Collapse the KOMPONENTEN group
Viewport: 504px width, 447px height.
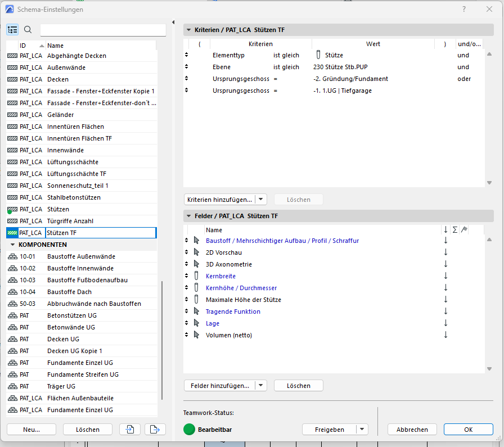(x=12, y=244)
